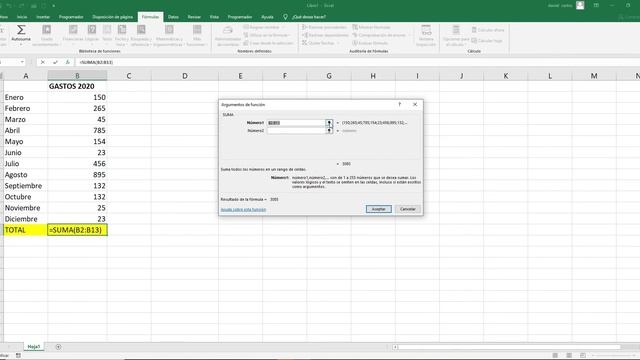Click horizontal scrollbar at bottom
Screen dimensions: 640x360
pos(509,347)
